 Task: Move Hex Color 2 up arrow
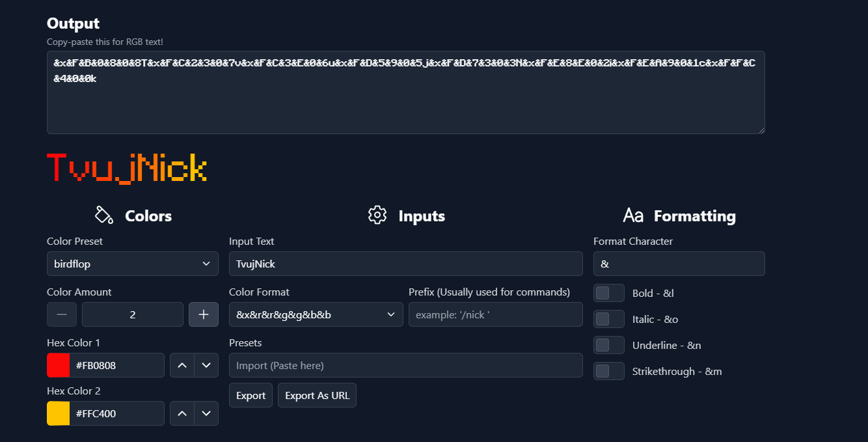(182, 413)
